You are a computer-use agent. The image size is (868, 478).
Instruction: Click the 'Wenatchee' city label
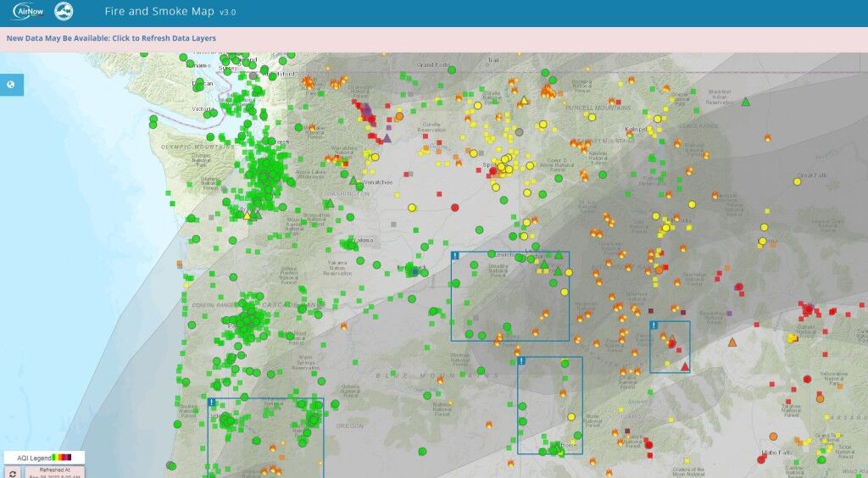377,182
